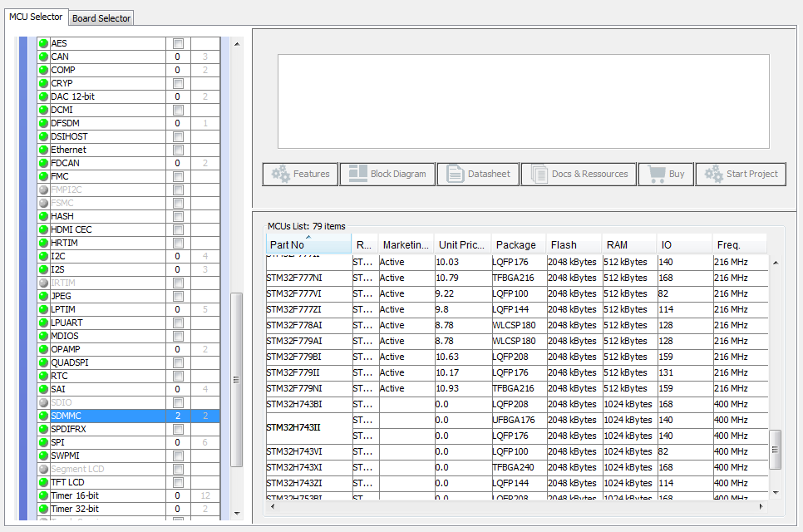This screenshot has width=803, height=532.
Task: Click the green dot beside SPI
Action: click(43, 443)
